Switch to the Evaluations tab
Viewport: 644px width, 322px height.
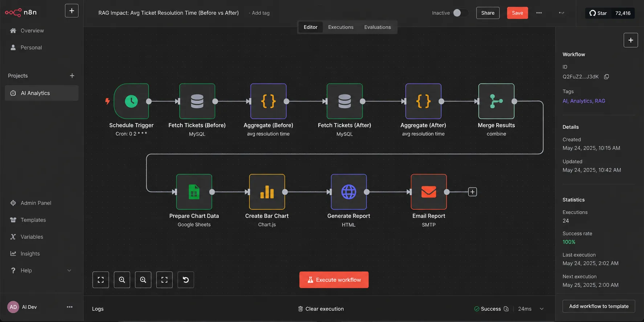pyautogui.click(x=378, y=27)
